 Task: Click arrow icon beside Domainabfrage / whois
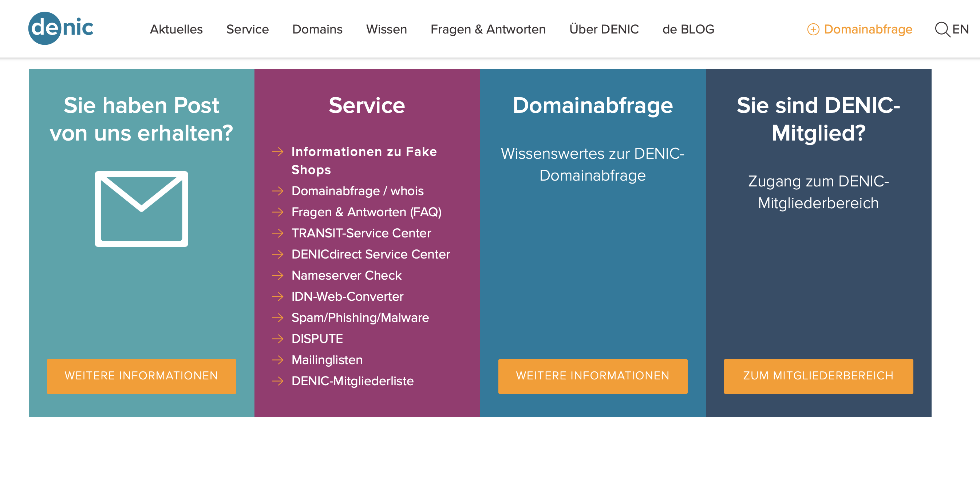click(278, 191)
